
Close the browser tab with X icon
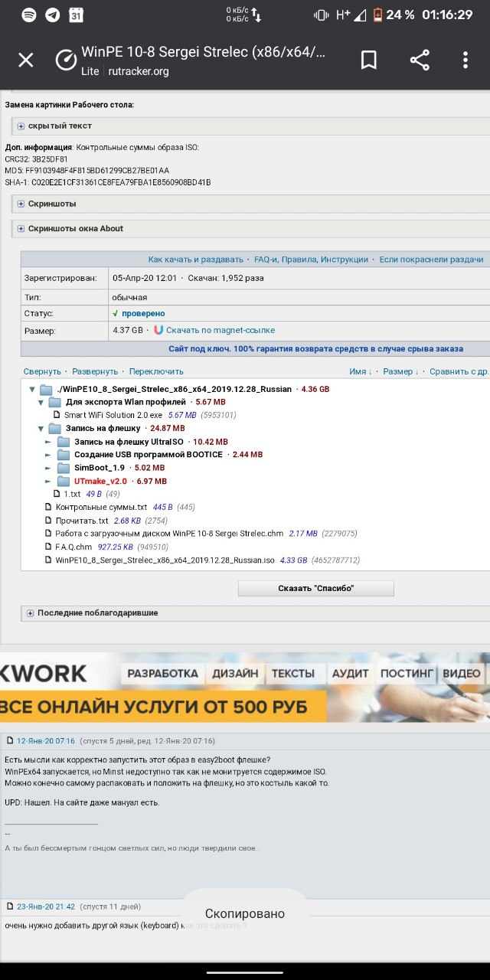tap(26, 60)
